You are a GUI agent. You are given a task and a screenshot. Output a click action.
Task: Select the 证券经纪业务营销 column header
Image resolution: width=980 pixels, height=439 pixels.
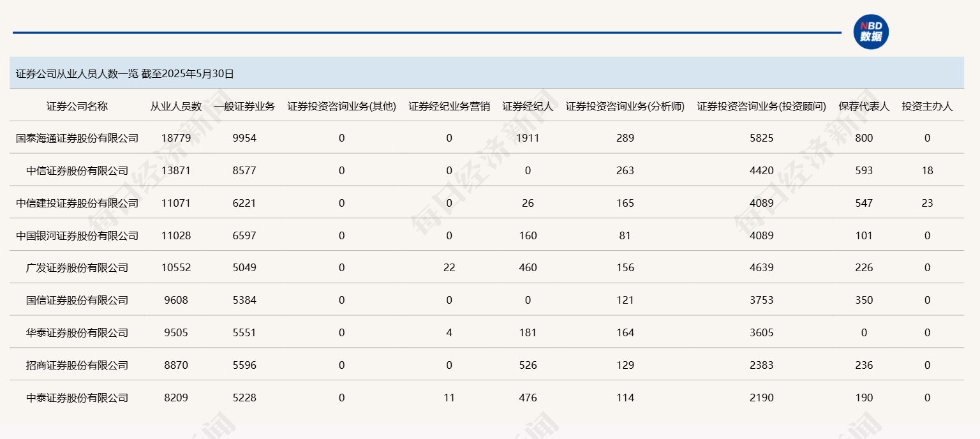coord(449,107)
